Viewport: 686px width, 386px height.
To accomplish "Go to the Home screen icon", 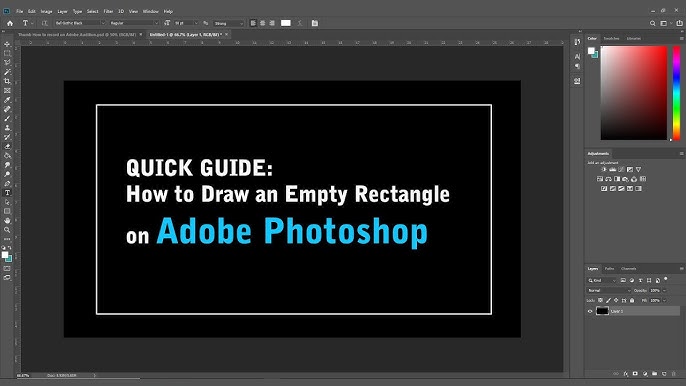I will click(x=10, y=23).
